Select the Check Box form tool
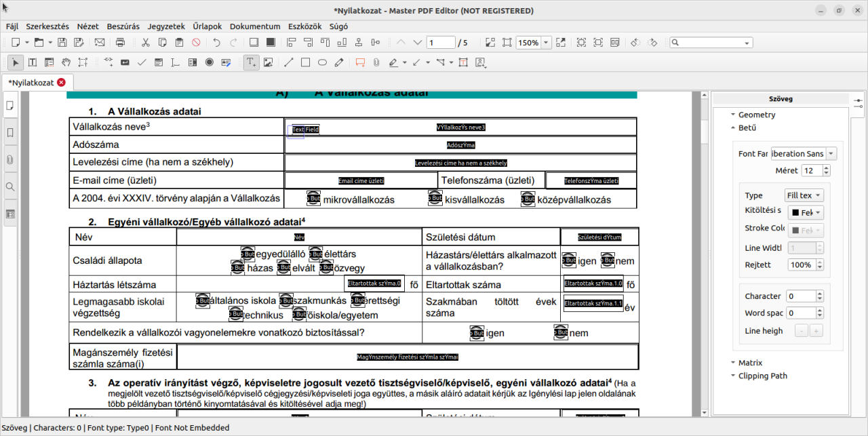The height and width of the screenshot is (436, 868). click(x=142, y=62)
